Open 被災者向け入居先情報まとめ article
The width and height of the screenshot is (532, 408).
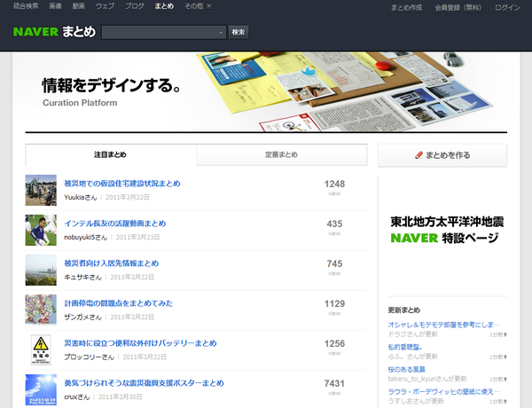click(112, 263)
